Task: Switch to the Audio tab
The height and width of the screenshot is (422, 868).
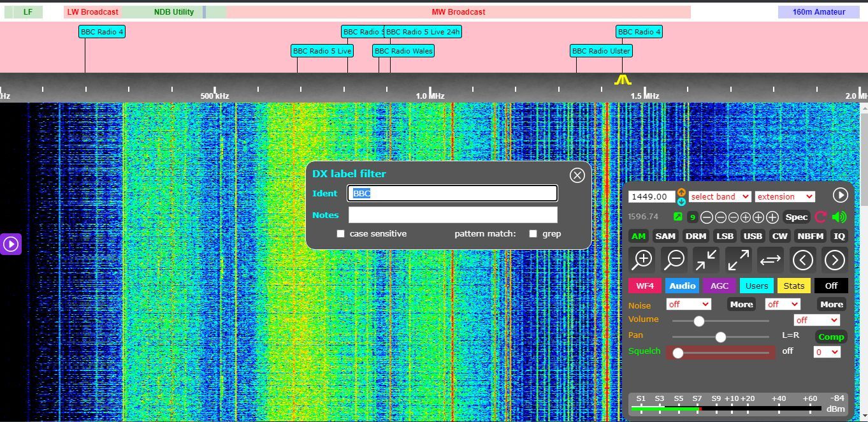Action: pyautogui.click(x=682, y=286)
